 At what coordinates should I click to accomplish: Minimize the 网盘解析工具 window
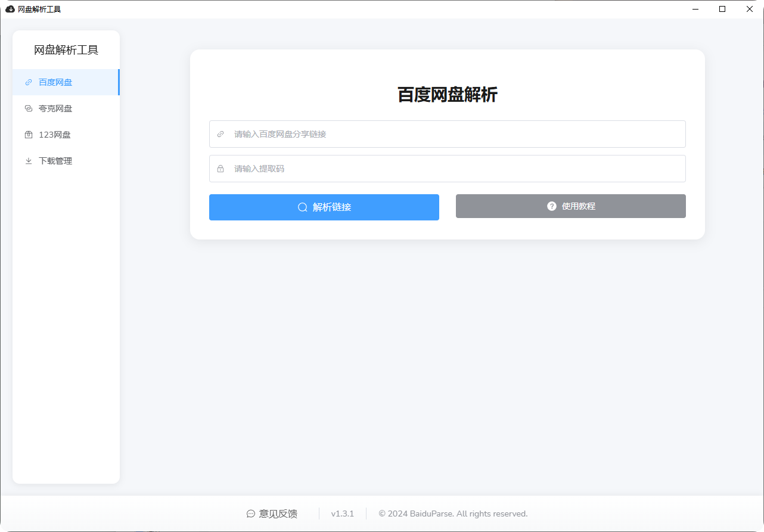pos(695,9)
